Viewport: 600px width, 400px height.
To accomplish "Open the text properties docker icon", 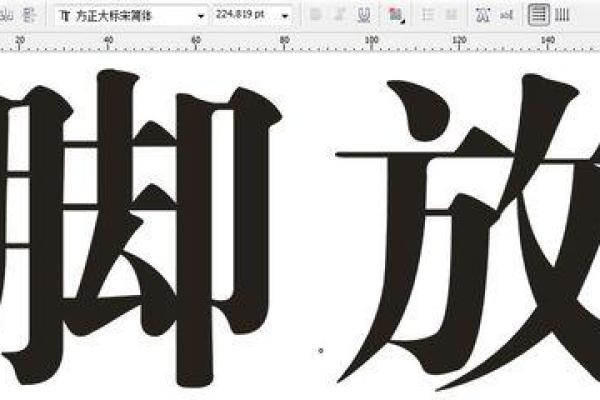I will 483,15.
